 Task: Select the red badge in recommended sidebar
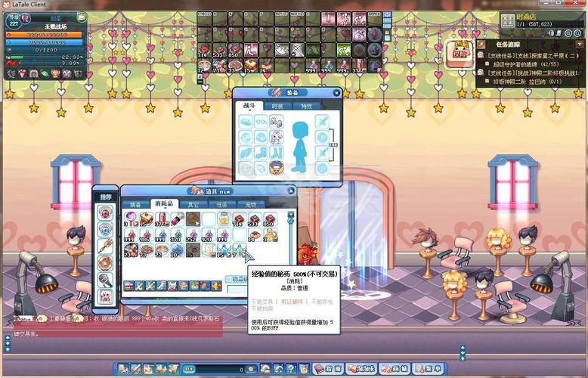pyautogui.click(x=105, y=212)
